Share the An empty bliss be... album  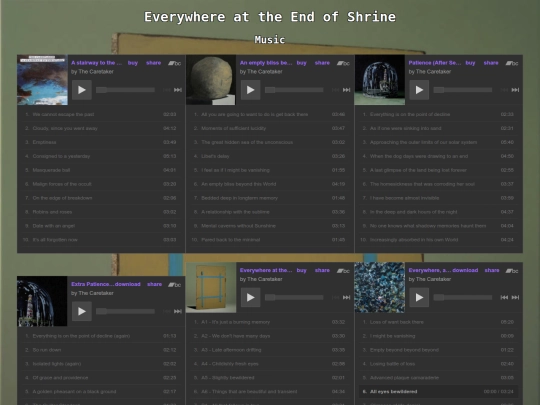(x=322, y=63)
